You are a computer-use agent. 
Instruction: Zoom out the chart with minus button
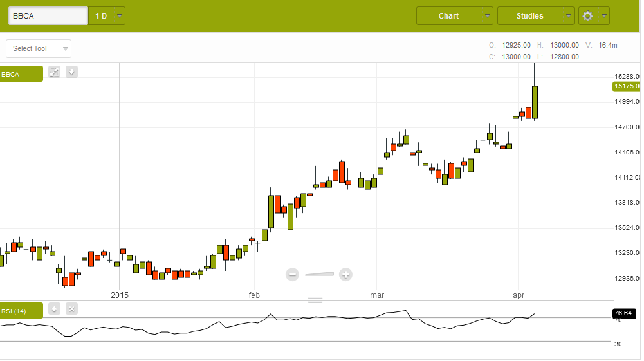click(292, 275)
